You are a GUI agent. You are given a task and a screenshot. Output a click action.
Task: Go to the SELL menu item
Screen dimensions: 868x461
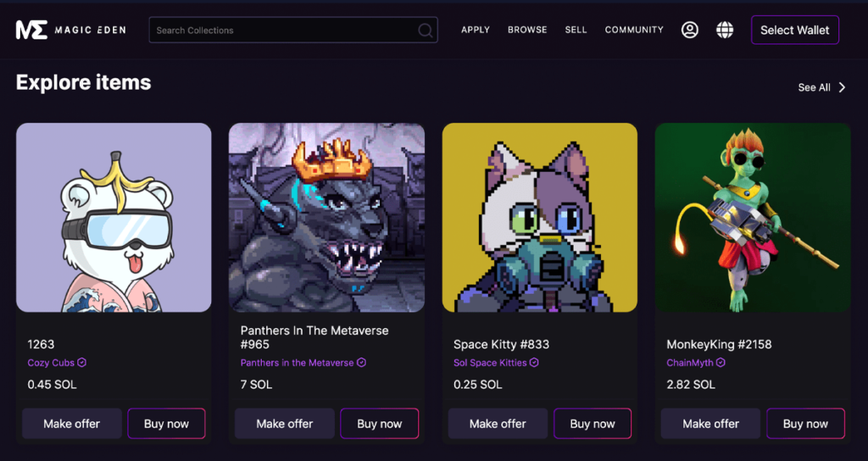(x=576, y=30)
